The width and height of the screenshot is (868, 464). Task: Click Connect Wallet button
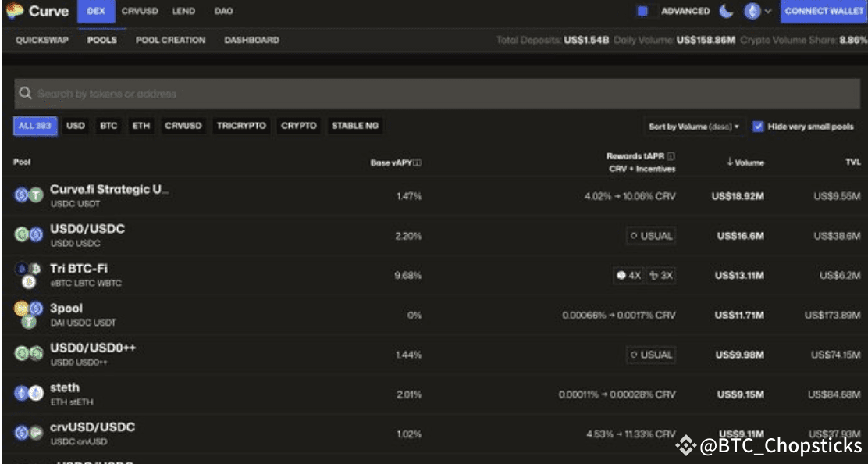(824, 11)
